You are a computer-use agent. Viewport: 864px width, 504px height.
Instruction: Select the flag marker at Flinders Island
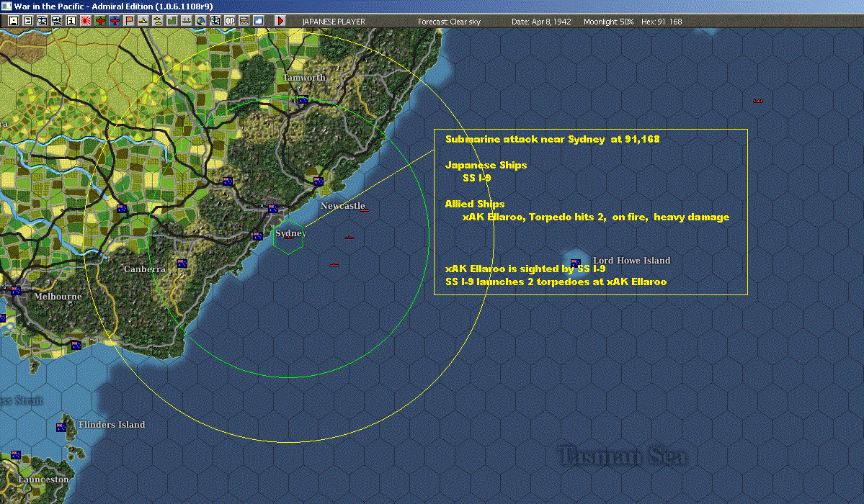tap(61, 428)
